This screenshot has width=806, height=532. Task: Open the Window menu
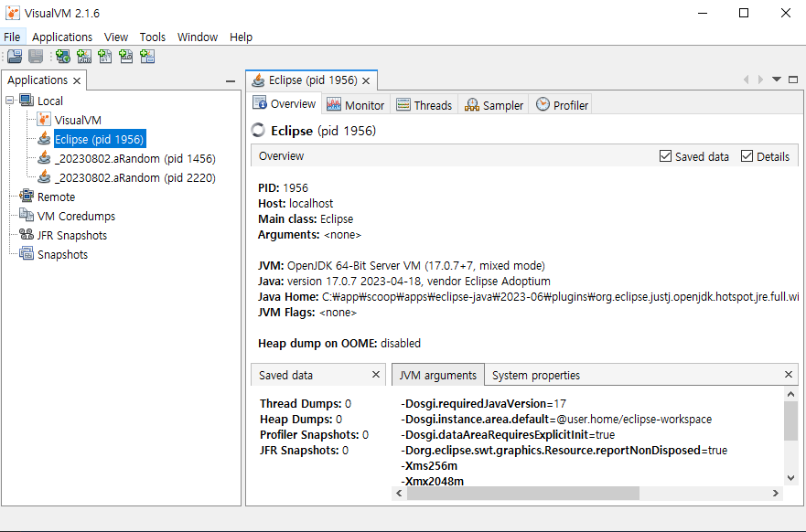coord(198,37)
